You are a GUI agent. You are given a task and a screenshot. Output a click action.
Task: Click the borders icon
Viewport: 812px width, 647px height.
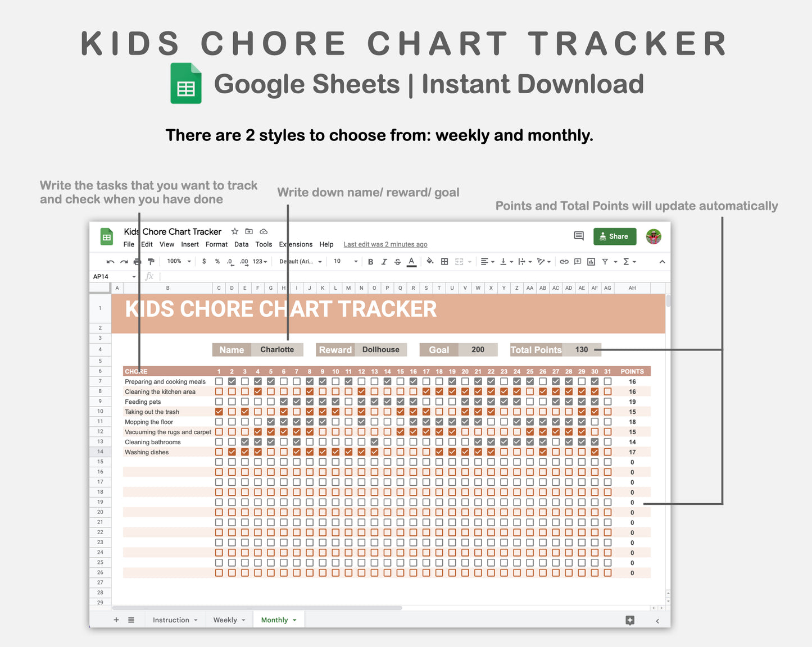click(x=444, y=261)
